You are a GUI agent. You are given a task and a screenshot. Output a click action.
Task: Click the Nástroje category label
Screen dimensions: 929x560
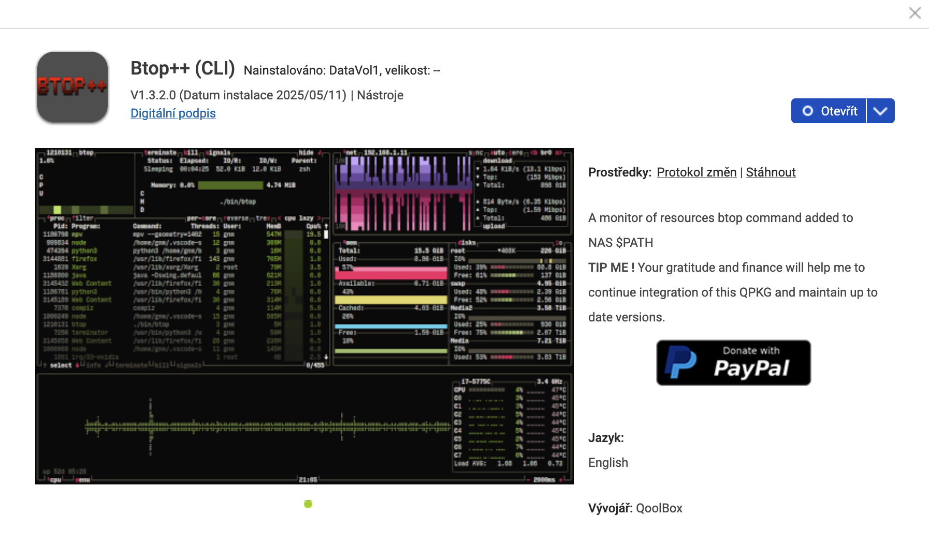click(x=380, y=95)
